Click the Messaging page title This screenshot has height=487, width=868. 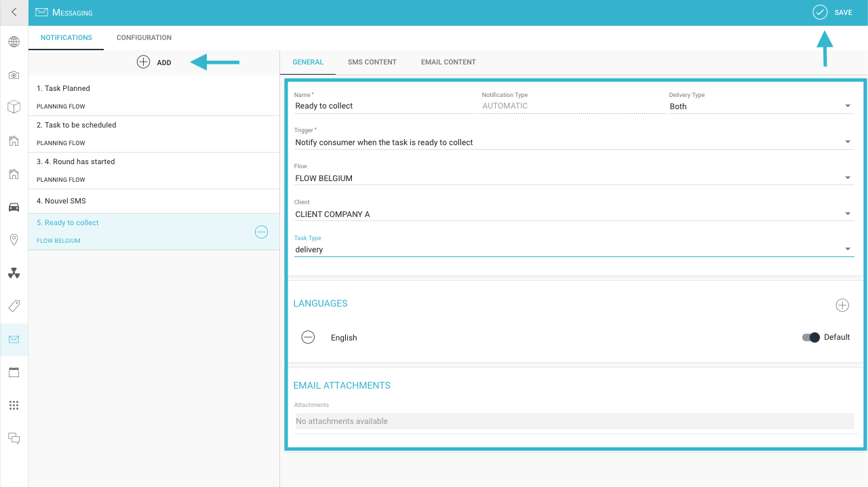coord(73,13)
